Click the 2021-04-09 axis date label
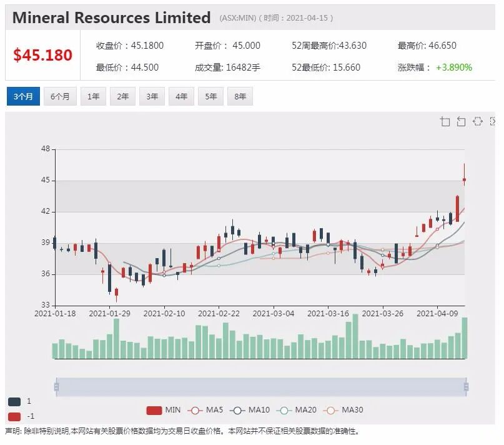The image size is (504, 445). click(437, 313)
